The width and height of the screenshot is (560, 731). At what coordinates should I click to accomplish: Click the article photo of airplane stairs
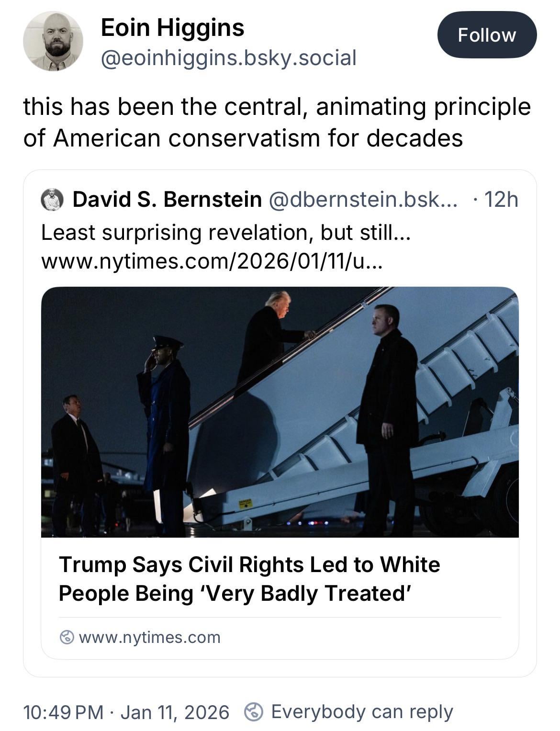pos(280,412)
